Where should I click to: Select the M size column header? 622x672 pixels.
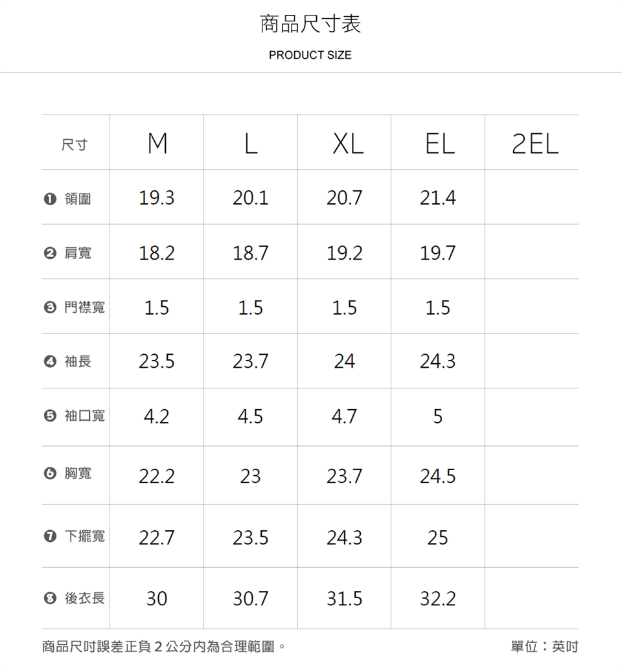tap(157, 144)
